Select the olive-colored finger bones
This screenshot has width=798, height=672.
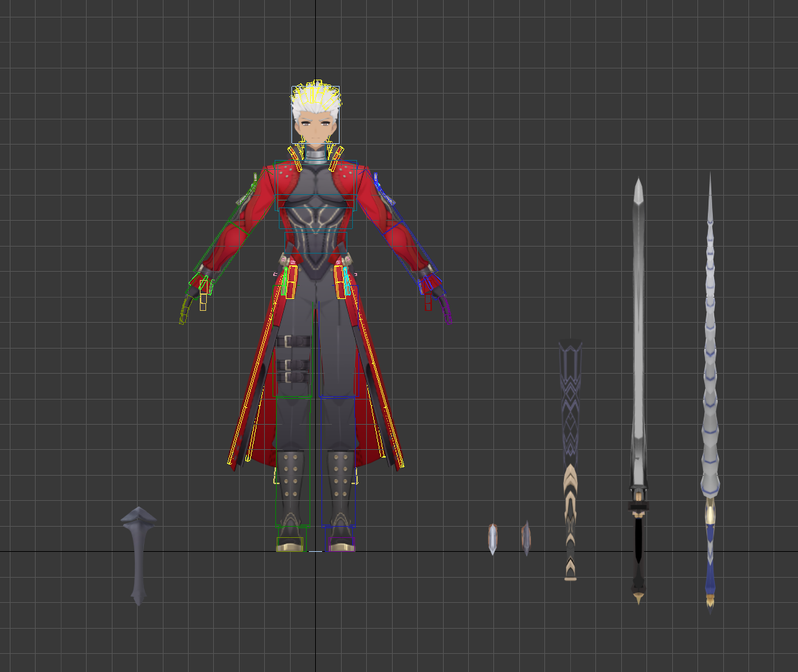[186, 307]
